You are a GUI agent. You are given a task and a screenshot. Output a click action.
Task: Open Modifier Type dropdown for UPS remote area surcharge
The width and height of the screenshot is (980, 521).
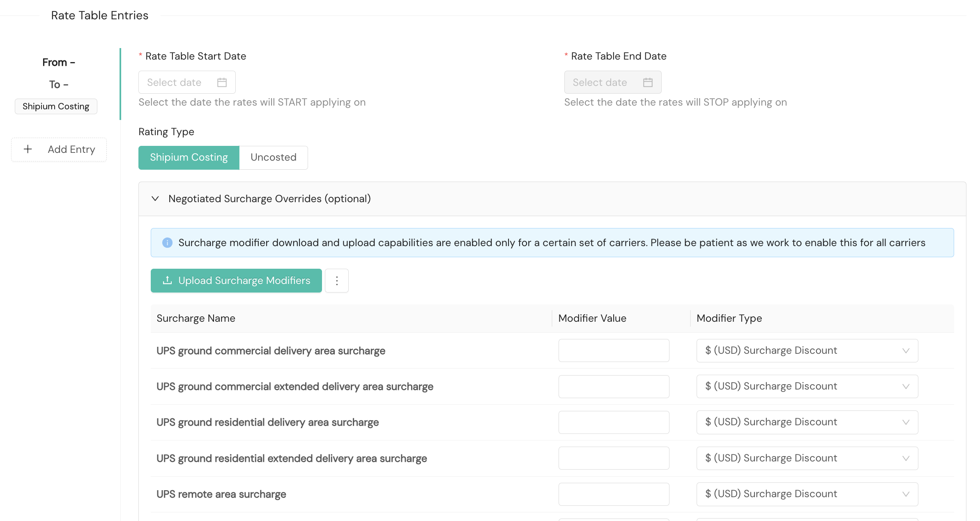coord(807,494)
